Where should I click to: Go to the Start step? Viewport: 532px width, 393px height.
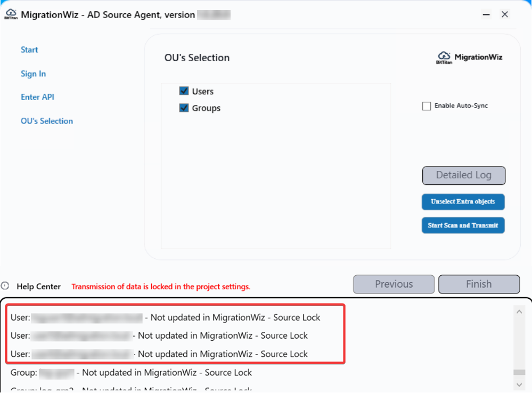point(29,50)
